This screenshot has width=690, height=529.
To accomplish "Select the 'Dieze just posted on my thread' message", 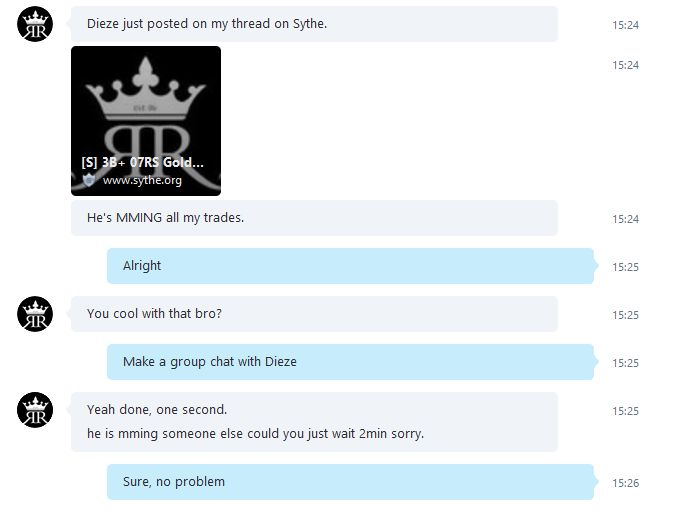I will click(314, 24).
